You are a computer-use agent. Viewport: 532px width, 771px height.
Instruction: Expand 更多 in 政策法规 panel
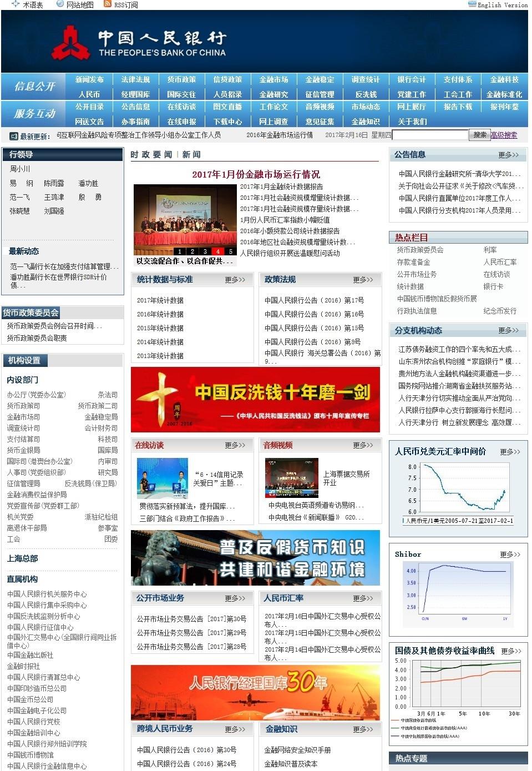363,280
